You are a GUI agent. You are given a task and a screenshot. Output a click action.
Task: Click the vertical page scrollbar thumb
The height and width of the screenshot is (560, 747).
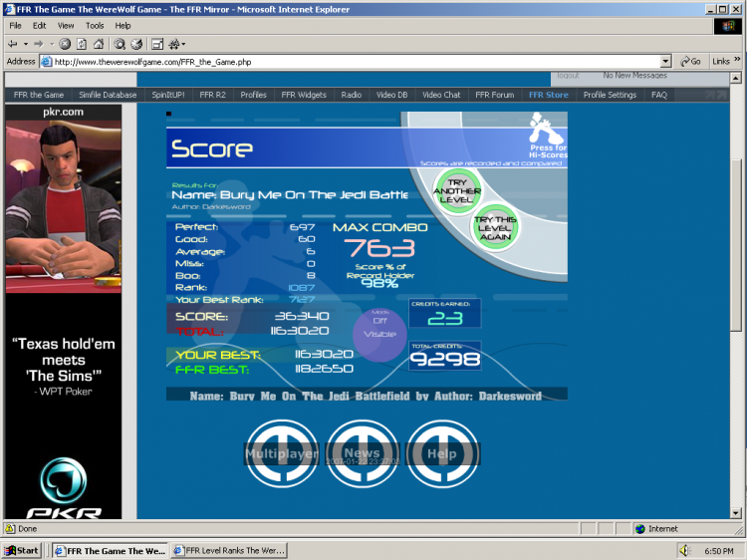(736, 245)
